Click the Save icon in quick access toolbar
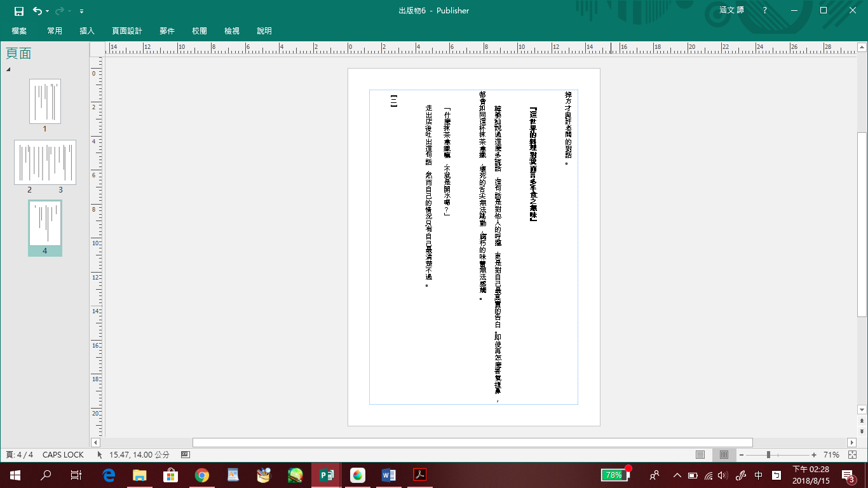This screenshot has width=868, height=488. [19, 11]
